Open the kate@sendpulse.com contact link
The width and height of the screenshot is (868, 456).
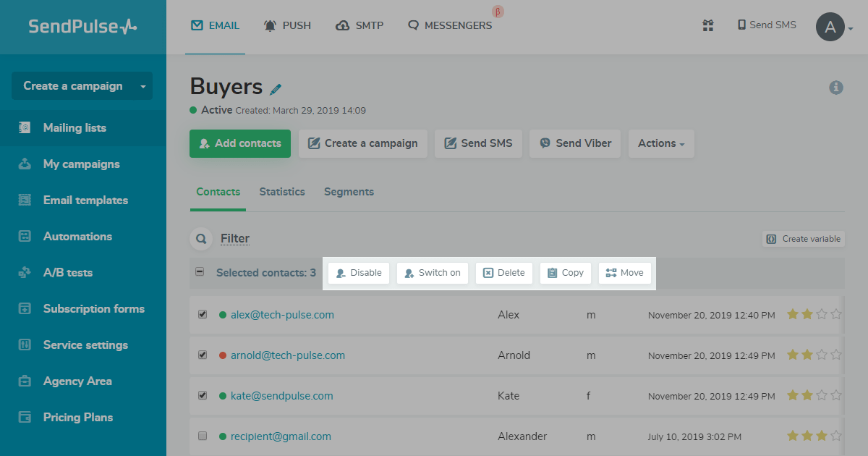click(281, 396)
